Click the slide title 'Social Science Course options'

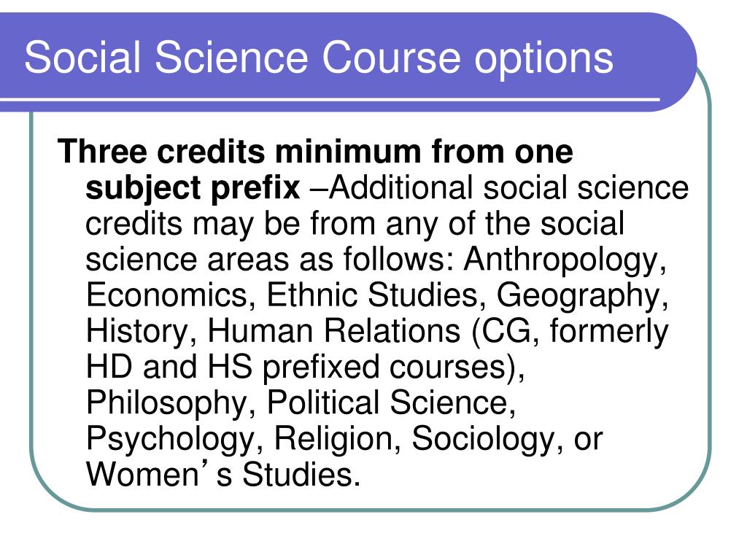pyautogui.click(x=319, y=58)
